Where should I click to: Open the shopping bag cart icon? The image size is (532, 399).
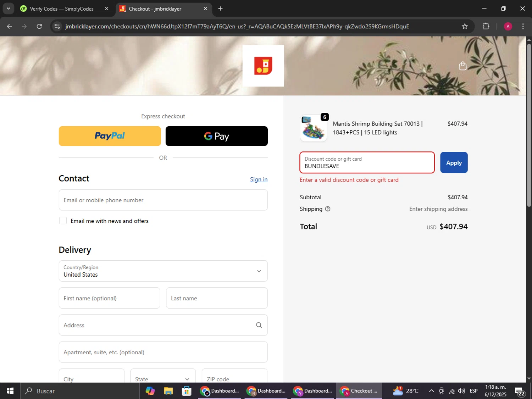coord(462,66)
